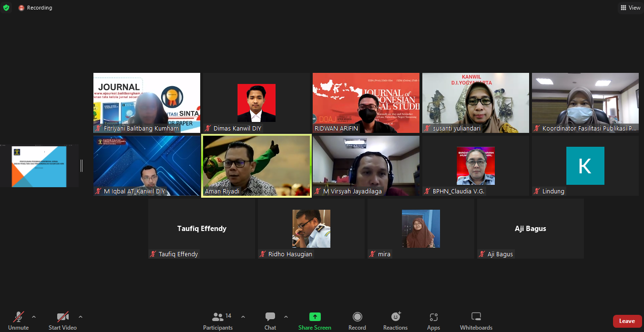Click the green Share Screen icon
The width and height of the screenshot is (644, 332).
point(315,317)
